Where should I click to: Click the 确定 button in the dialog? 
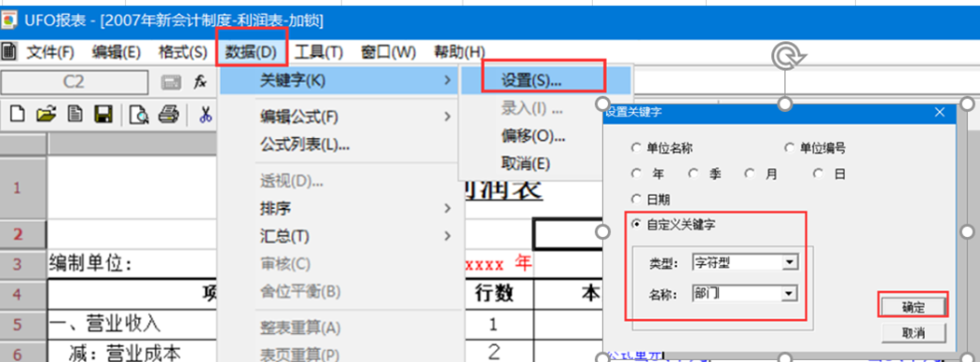point(913,307)
